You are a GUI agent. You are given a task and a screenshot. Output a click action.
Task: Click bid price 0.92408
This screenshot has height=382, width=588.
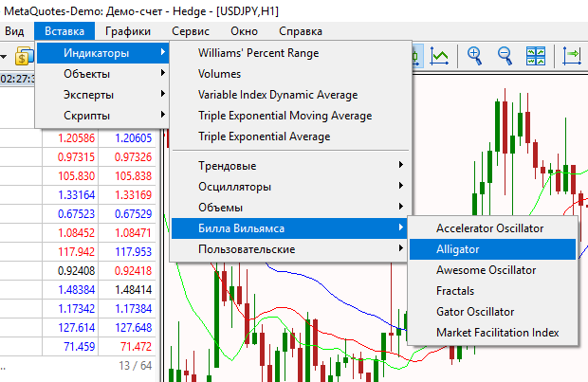(x=76, y=271)
